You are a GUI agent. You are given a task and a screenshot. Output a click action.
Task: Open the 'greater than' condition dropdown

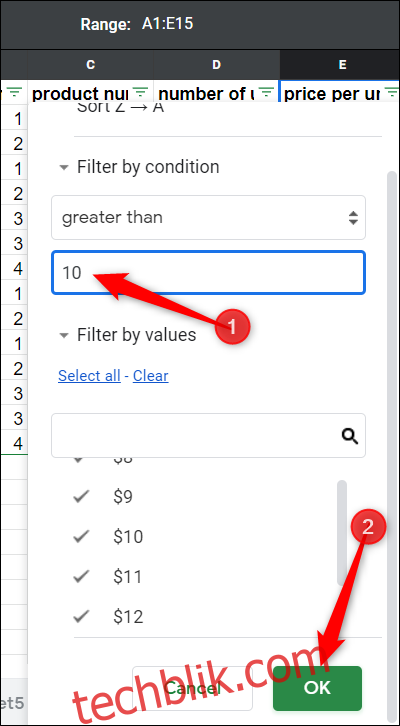click(208, 217)
